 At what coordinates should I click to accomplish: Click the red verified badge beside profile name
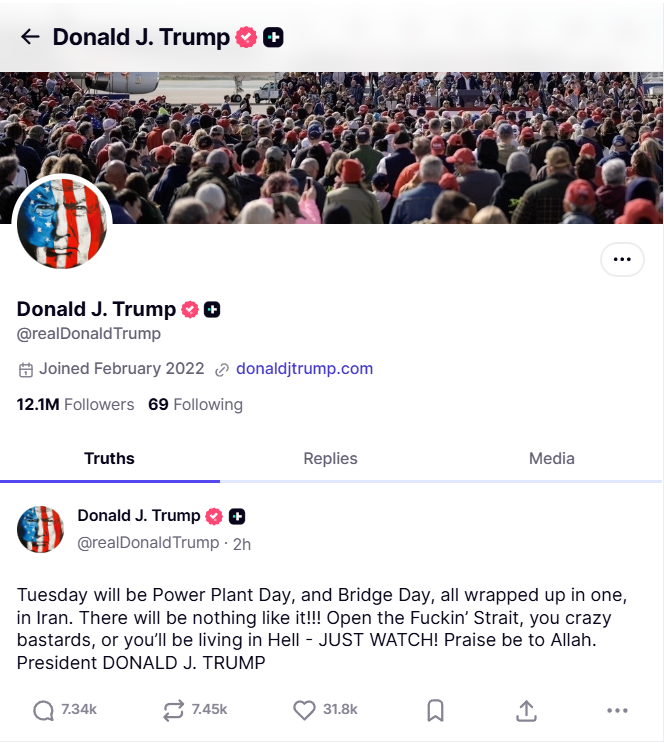pyautogui.click(x=190, y=309)
